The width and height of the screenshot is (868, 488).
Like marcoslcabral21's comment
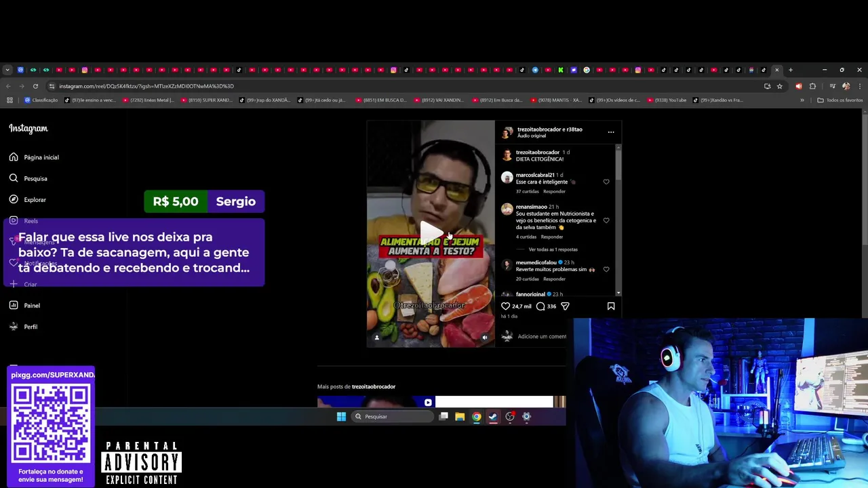(606, 182)
